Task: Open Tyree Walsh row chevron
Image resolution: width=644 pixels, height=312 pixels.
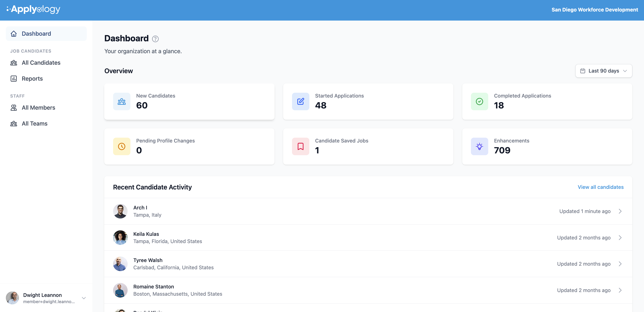Action: [x=620, y=264]
